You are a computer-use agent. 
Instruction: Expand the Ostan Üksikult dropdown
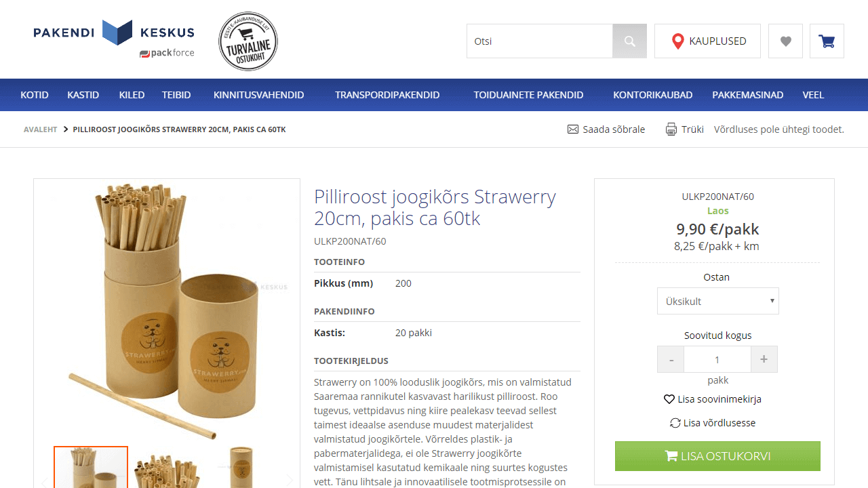pyautogui.click(x=717, y=301)
